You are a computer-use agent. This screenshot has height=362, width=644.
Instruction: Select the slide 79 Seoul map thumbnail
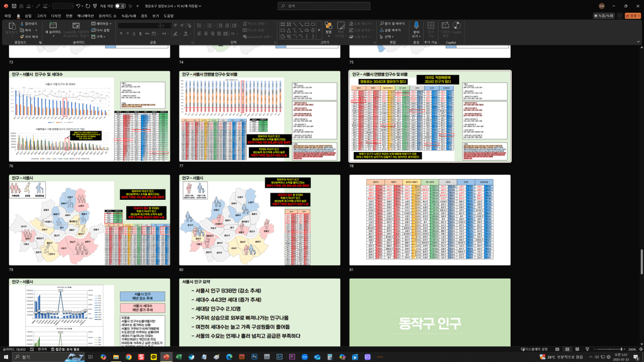pos(90,220)
